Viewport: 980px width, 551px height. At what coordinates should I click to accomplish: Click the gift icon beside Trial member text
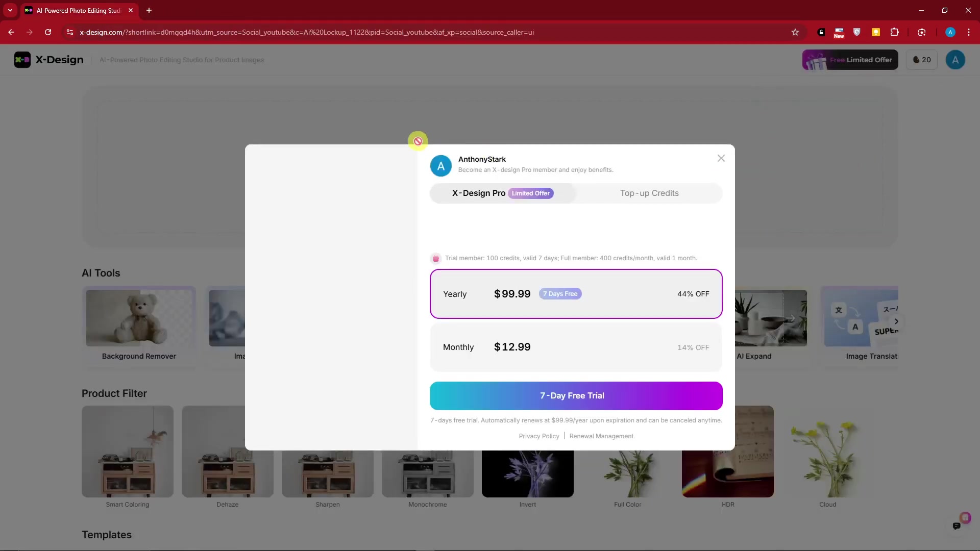coord(436,258)
